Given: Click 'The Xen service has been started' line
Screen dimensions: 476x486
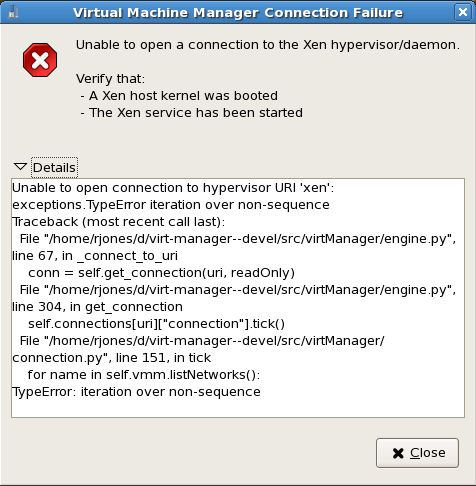Looking at the screenshot, I should click(x=192, y=113).
